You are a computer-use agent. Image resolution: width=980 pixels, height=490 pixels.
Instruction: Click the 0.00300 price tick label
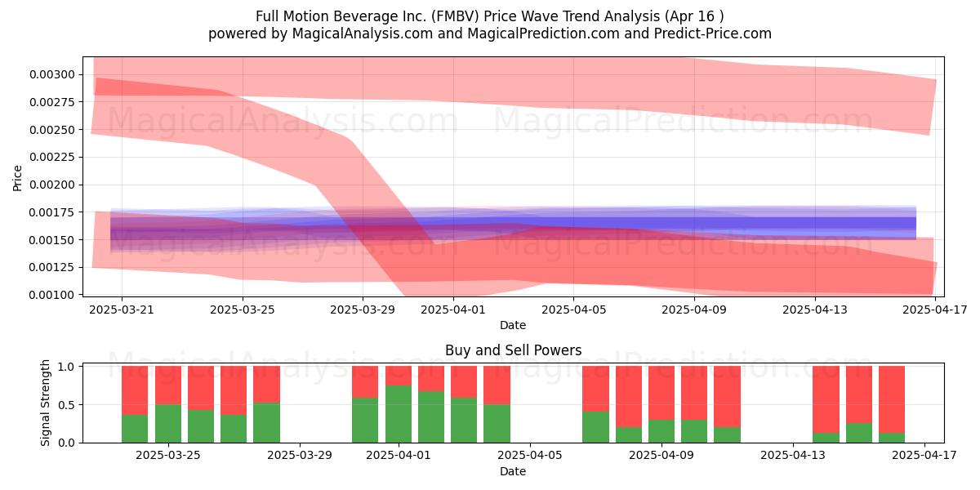(52, 74)
